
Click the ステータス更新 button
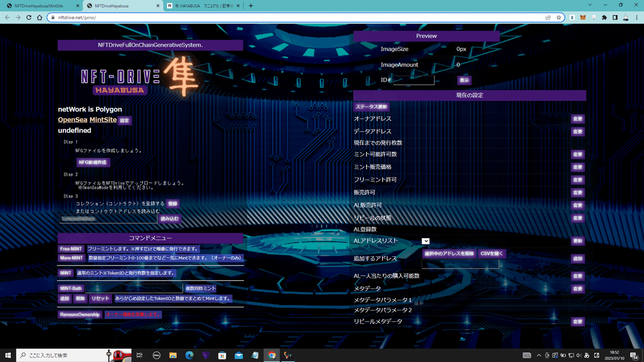tap(371, 107)
